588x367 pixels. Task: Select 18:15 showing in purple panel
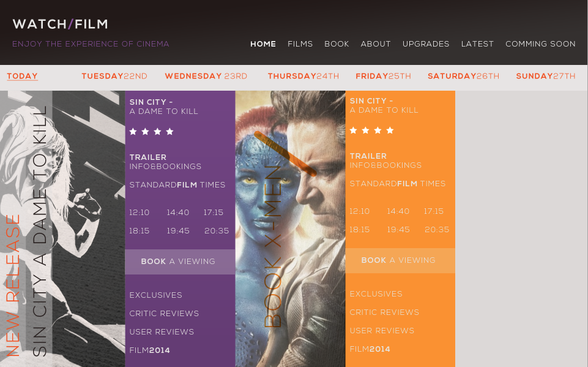coord(139,231)
